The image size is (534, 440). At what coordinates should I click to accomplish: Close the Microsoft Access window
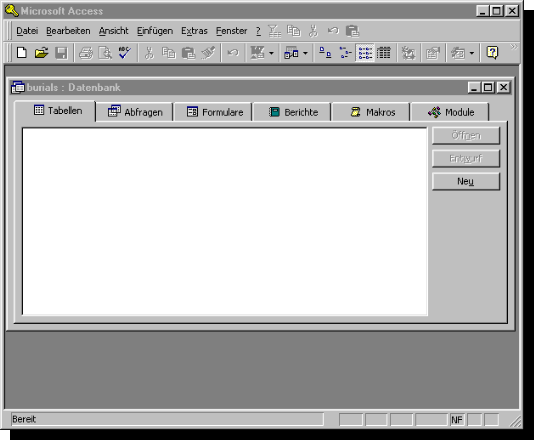(x=512, y=11)
